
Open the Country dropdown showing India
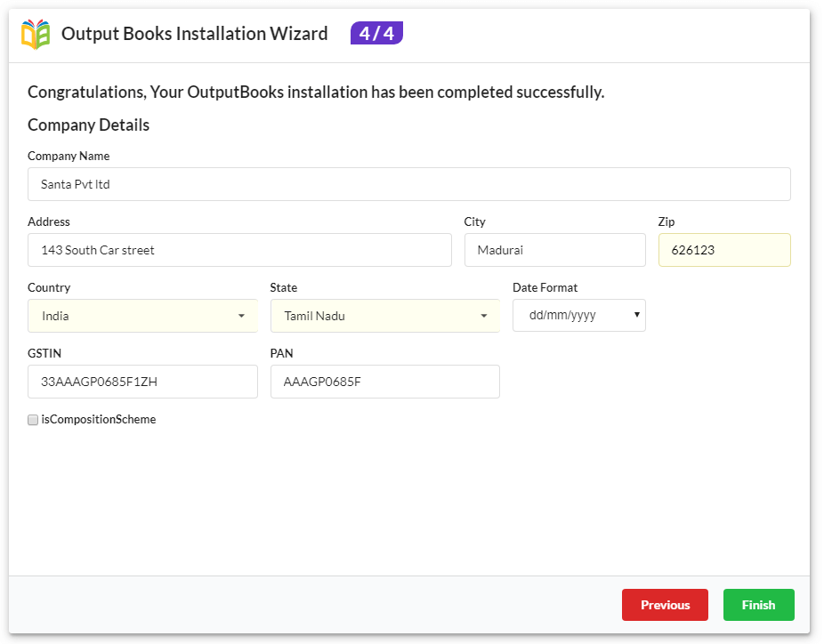(x=143, y=316)
